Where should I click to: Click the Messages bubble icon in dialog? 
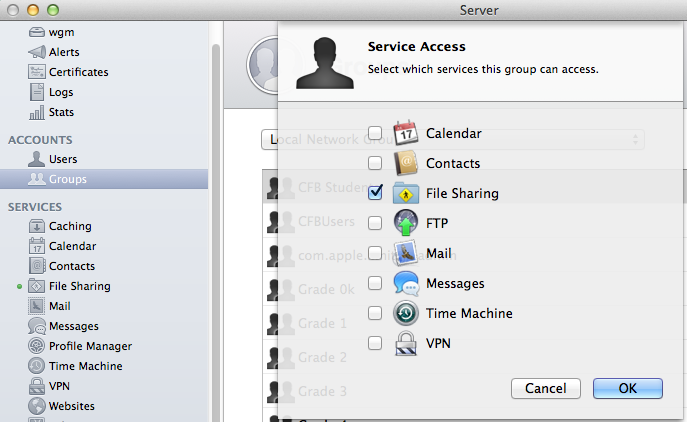(405, 283)
